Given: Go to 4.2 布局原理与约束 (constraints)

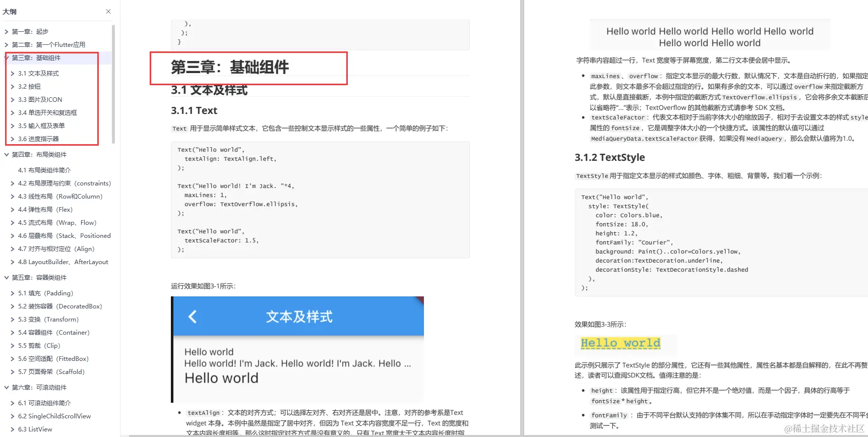Looking at the screenshot, I should pyautogui.click(x=65, y=183).
